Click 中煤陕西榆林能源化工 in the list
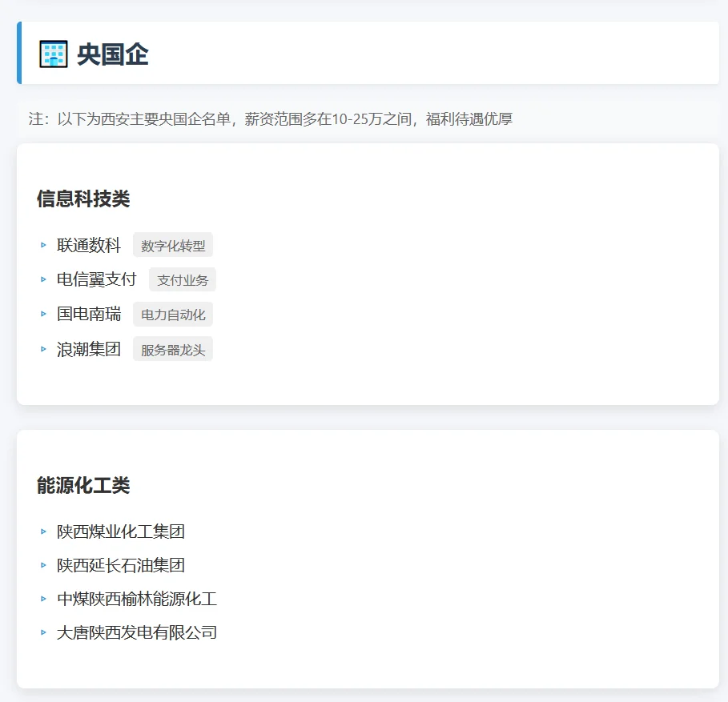Image resolution: width=728 pixels, height=702 pixels. [x=137, y=599]
